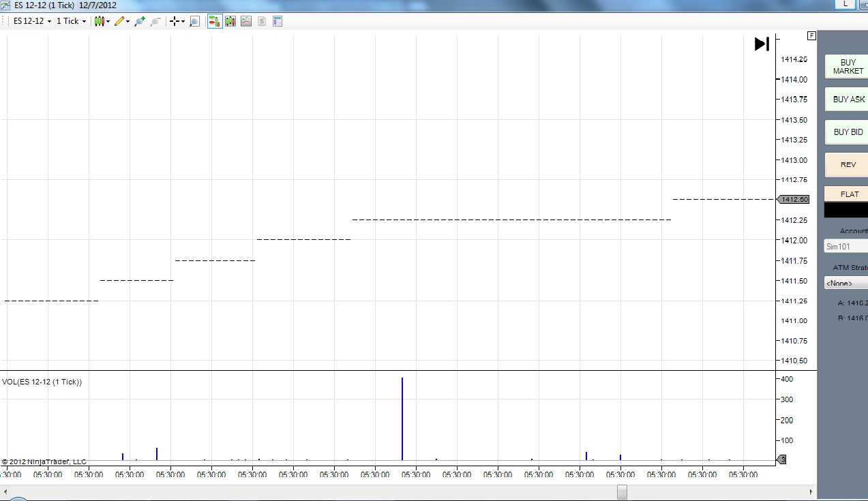Open the data series candlestick icon
The height and width of the screenshot is (501, 868).
230,21
